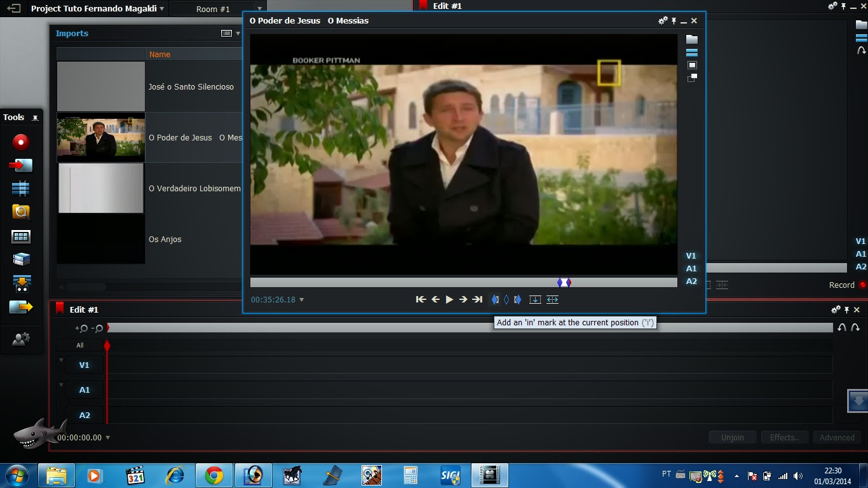
Task: Click the replace-in-edit button in viewer
Action: click(x=552, y=299)
